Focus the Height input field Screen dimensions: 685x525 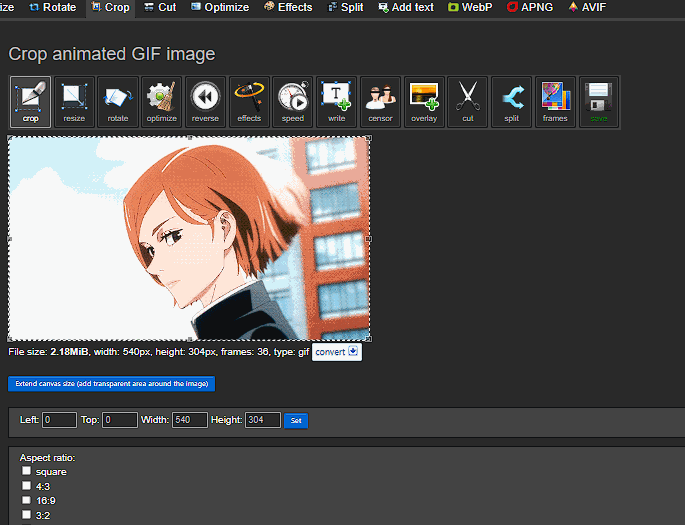coord(263,420)
